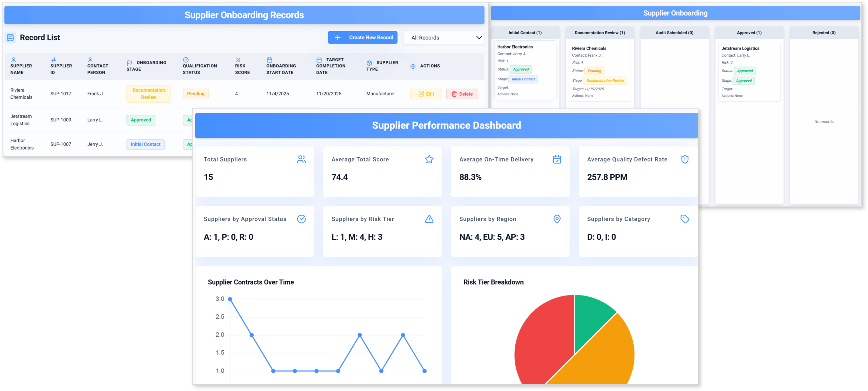Open the All Records filter dropdown
The image size is (868, 391).
click(444, 38)
